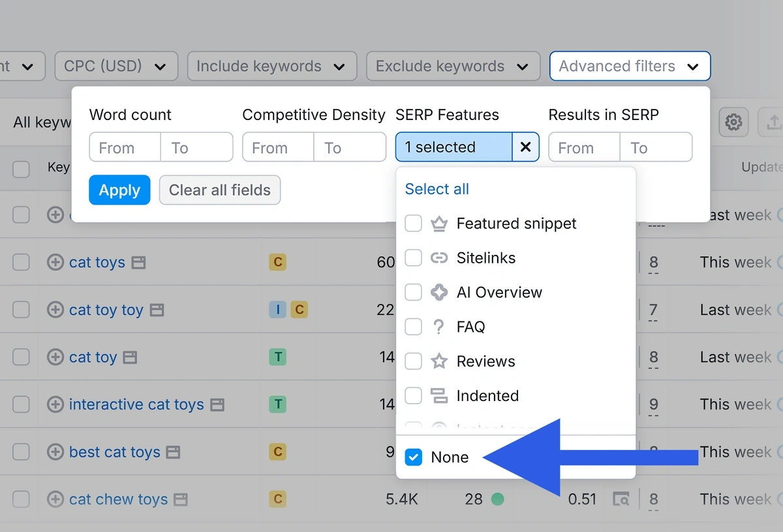The height and width of the screenshot is (532, 783).
Task: Check the Sitelinks option
Action: [414, 258]
